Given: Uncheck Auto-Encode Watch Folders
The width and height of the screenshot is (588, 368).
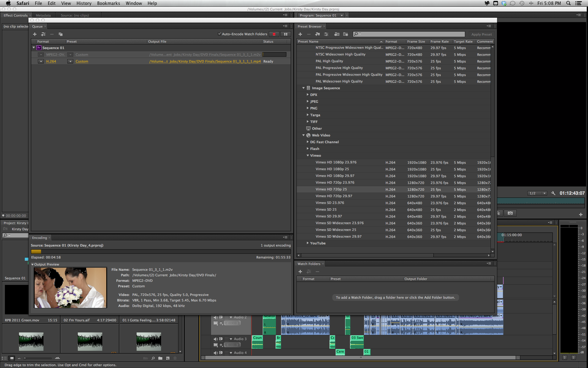Looking at the screenshot, I should 219,34.
